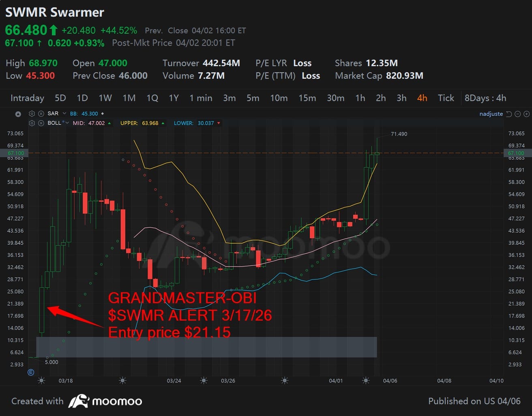Select the highlighted 4h interval

click(x=422, y=98)
